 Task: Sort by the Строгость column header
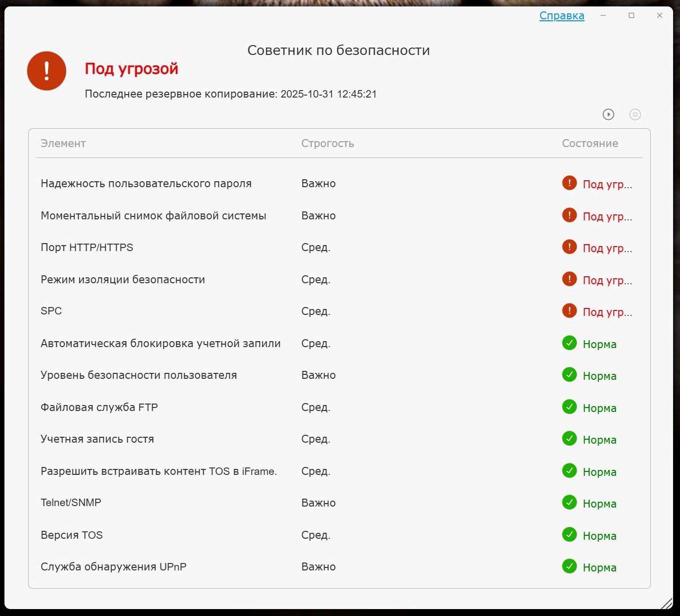pos(327,144)
